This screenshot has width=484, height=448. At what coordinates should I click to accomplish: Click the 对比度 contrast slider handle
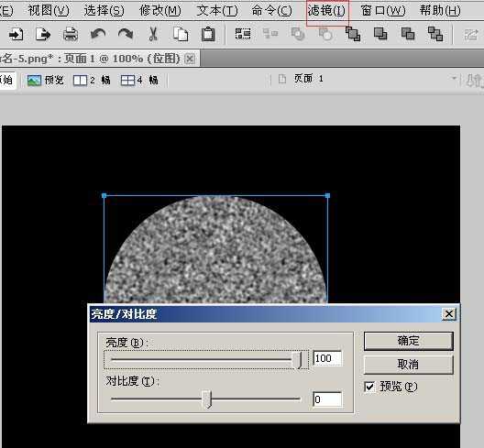pos(206,399)
